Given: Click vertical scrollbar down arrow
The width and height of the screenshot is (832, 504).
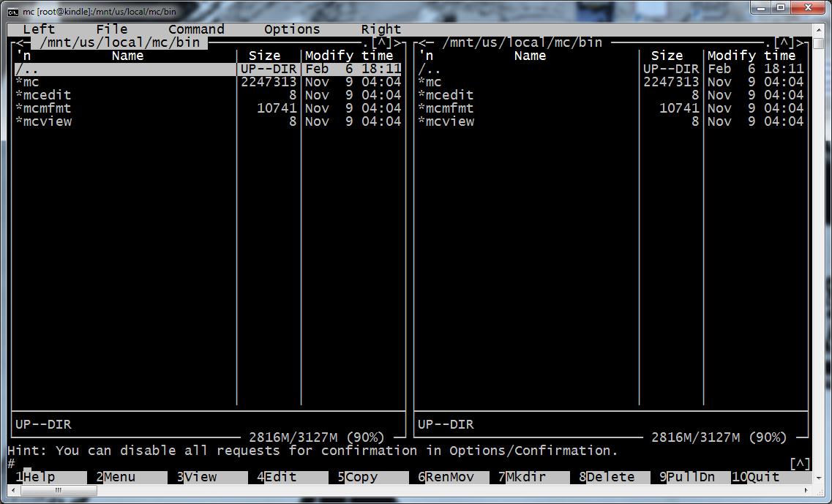Looking at the screenshot, I should pos(819,478).
